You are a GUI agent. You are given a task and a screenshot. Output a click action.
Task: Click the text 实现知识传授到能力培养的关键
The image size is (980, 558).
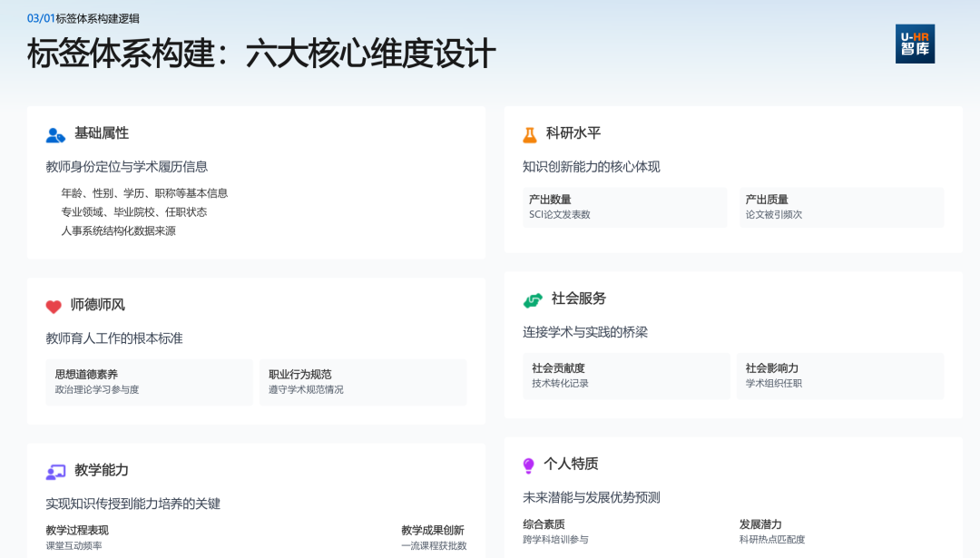click(x=133, y=504)
